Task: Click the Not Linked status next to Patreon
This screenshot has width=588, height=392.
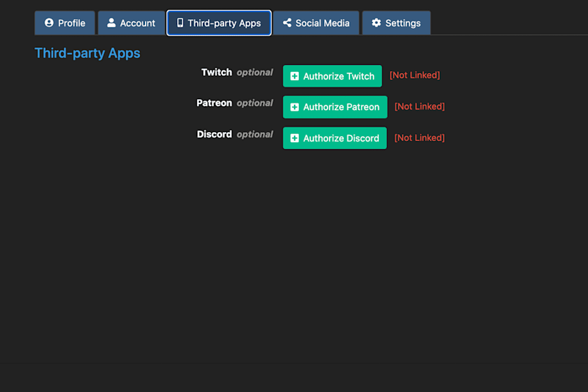Action: pyautogui.click(x=420, y=107)
